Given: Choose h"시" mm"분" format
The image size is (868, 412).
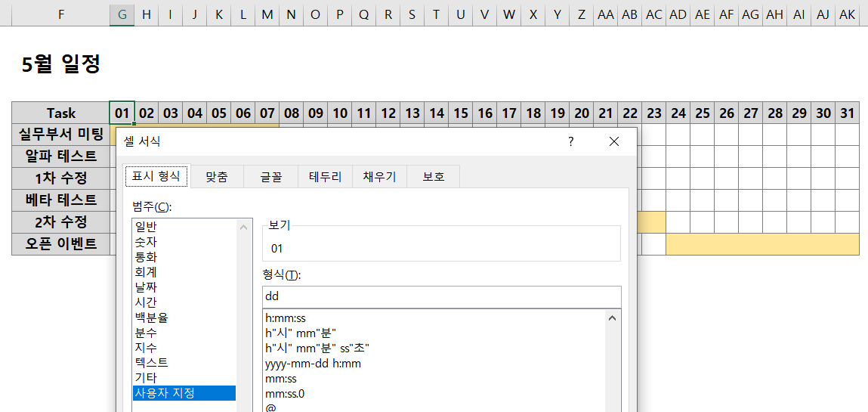Looking at the screenshot, I should pos(434,333).
